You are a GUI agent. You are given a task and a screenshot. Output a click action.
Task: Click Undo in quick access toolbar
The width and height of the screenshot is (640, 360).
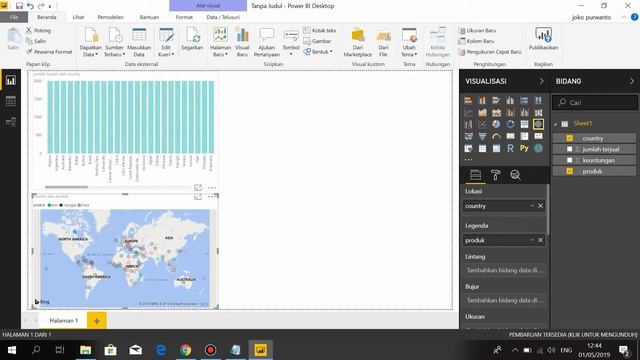[30, 6]
